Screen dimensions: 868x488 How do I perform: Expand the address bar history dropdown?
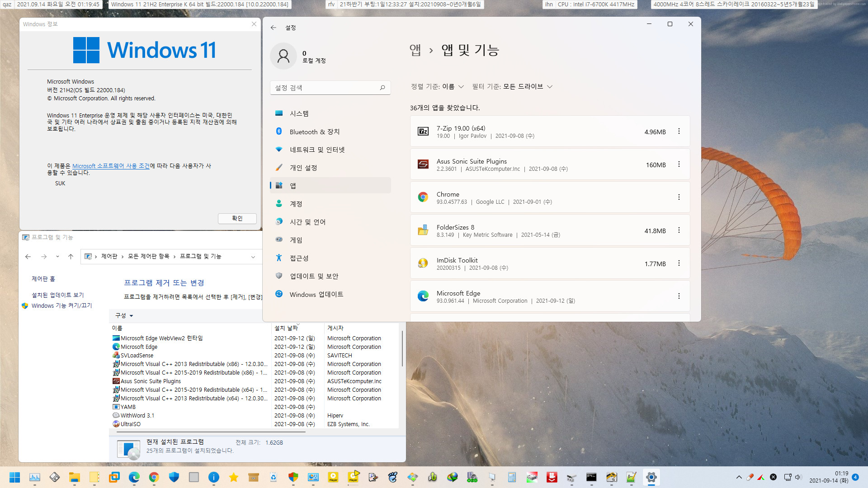tap(253, 257)
